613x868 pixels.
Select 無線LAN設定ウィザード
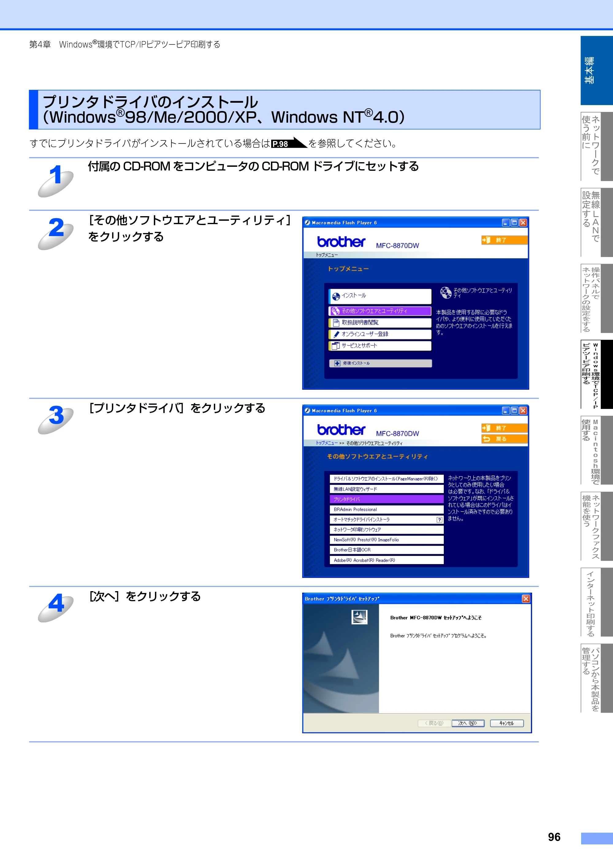pyautogui.click(x=386, y=489)
